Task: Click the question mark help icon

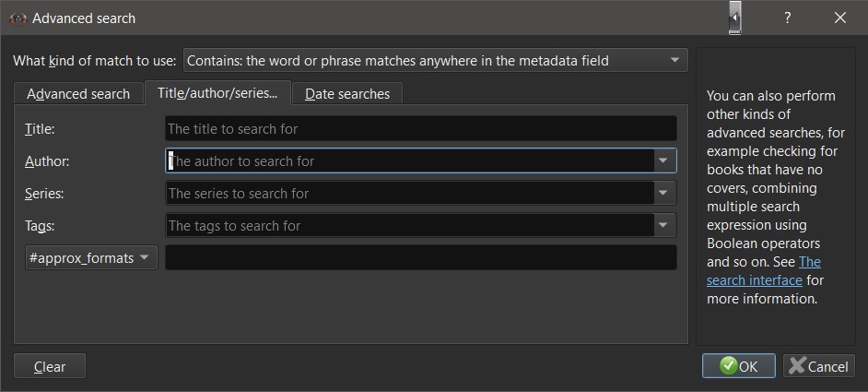Action: (x=787, y=18)
